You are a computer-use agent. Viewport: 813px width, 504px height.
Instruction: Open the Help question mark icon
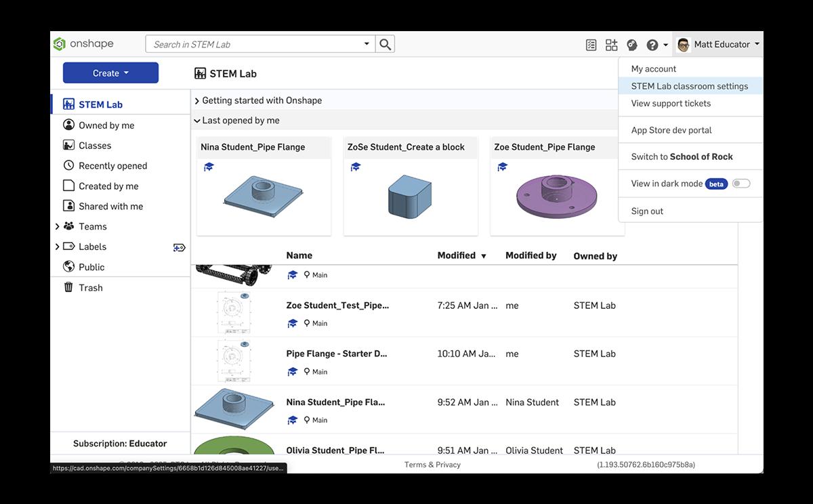[652, 45]
